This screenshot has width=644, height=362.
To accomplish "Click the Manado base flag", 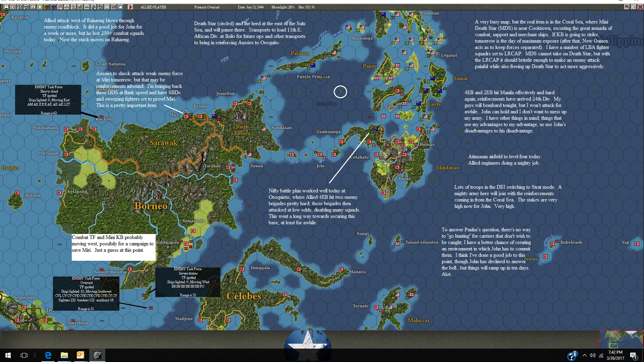I will point(341,269).
